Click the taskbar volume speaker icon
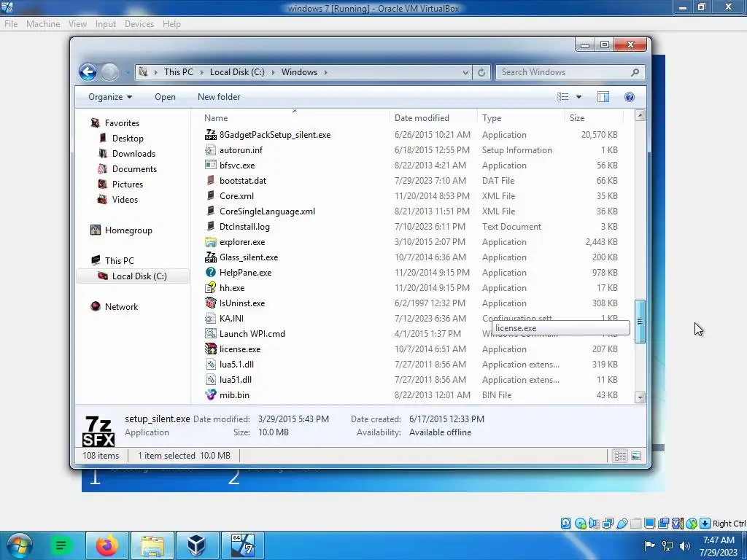The image size is (747, 560). [x=685, y=546]
